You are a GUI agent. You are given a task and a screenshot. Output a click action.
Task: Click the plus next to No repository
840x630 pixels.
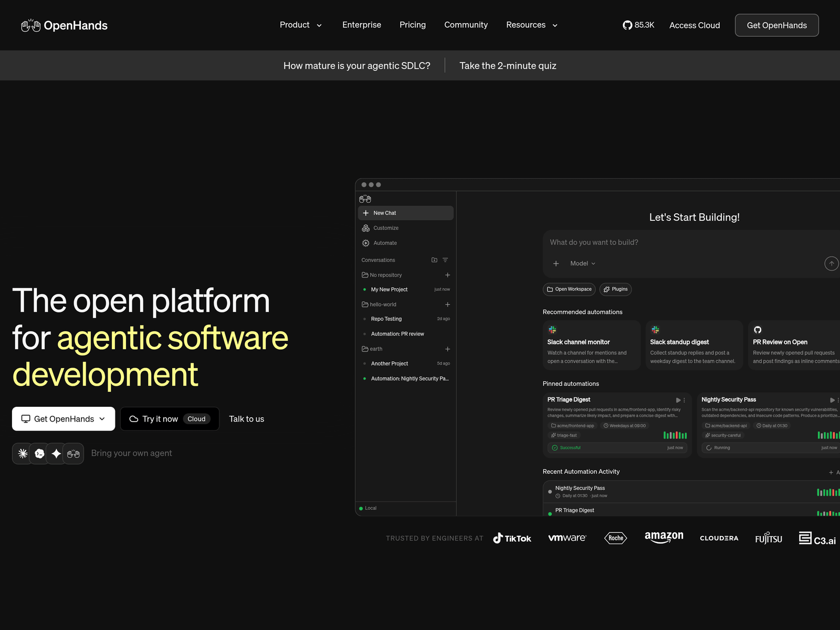[x=448, y=275]
